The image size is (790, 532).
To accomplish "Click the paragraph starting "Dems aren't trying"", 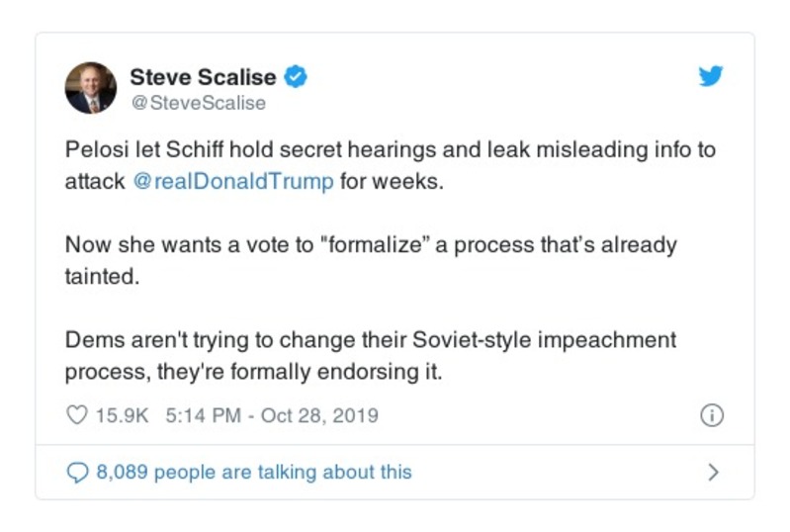I will pos(371,356).
